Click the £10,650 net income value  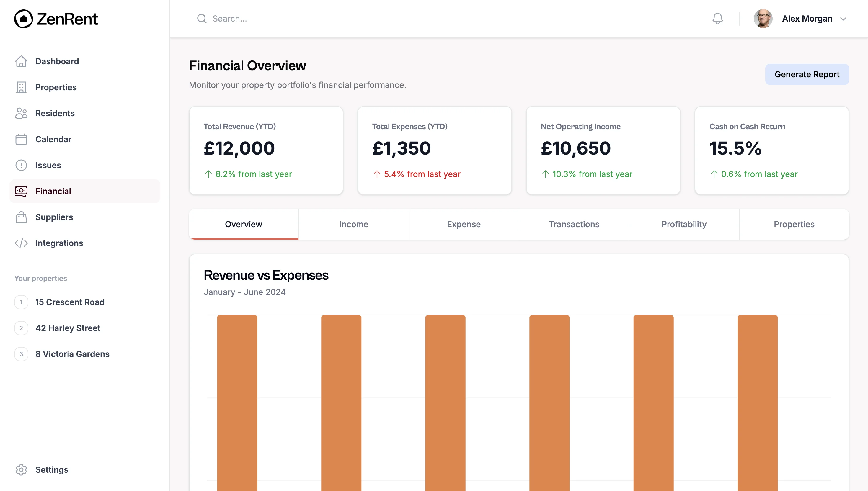[576, 148]
